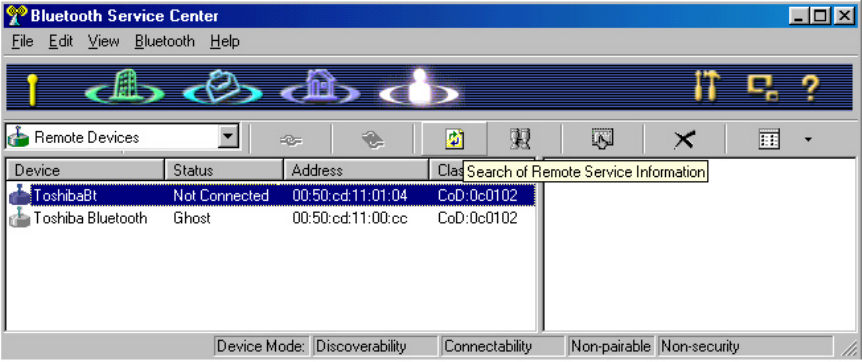Sort by the Address column header
The width and height of the screenshot is (862, 362).
pyautogui.click(x=356, y=170)
